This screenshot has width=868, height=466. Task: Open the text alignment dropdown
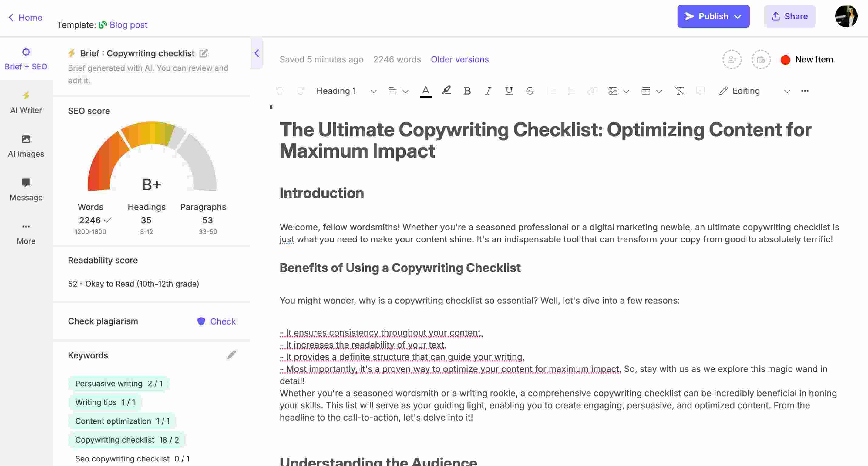point(398,91)
